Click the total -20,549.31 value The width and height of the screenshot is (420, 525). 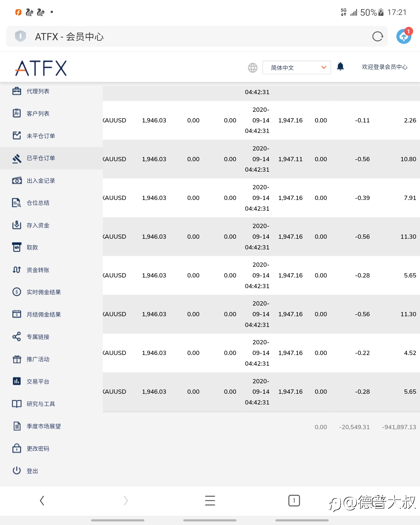coord(354,427)
